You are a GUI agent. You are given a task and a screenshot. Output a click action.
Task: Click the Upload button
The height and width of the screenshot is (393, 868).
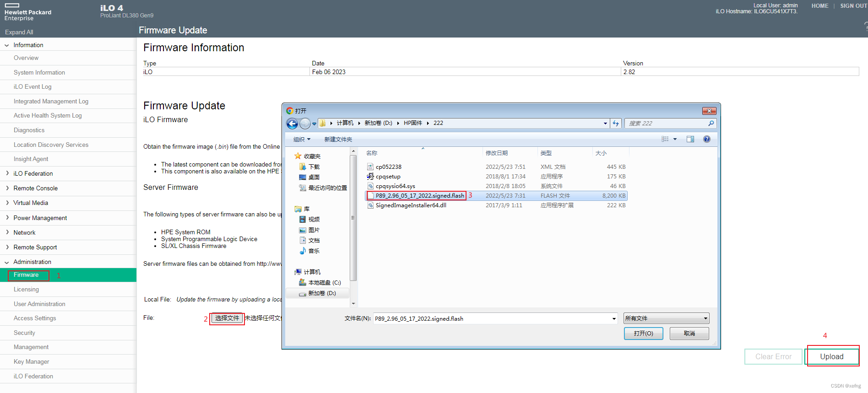(832, 357)
